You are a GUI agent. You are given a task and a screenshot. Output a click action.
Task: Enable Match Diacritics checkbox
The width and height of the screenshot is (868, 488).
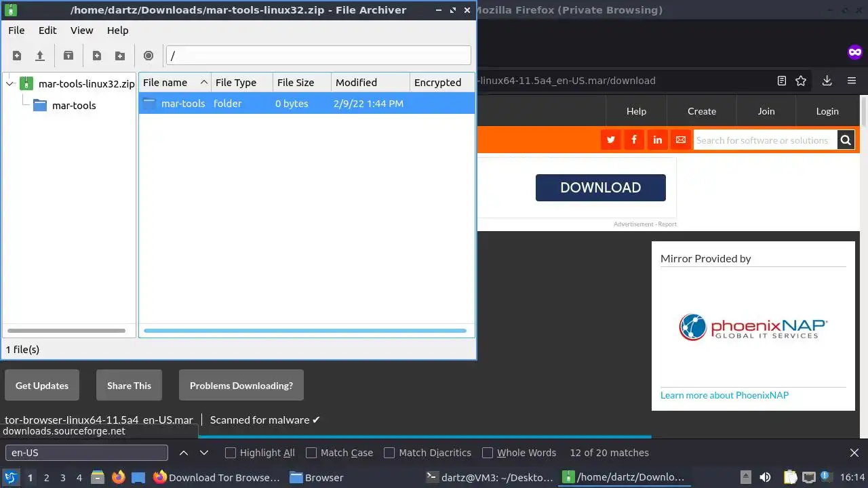(x=389, y=453)
